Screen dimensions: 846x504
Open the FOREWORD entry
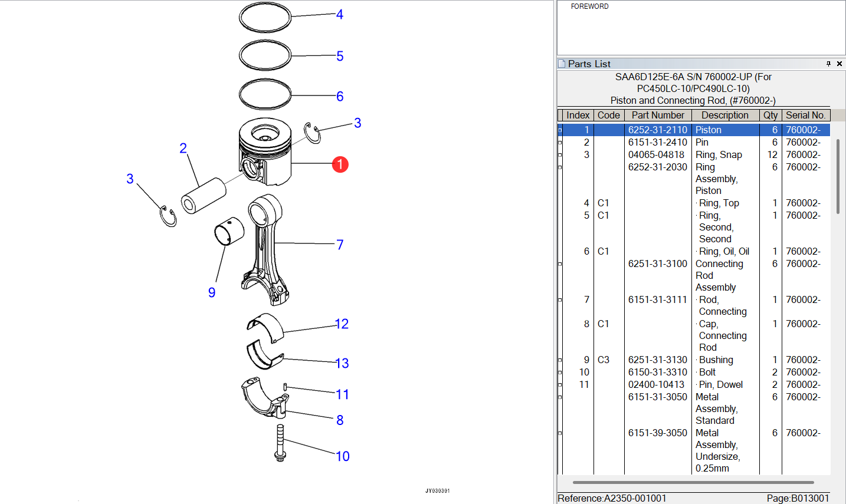click(589, 6)
